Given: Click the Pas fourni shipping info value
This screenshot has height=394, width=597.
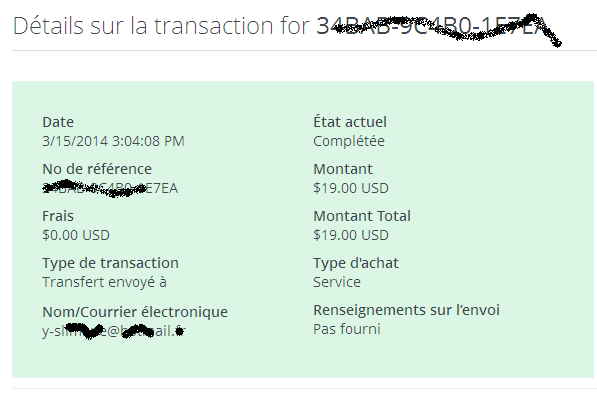Looking at the screenshot, I should [347, 329].
